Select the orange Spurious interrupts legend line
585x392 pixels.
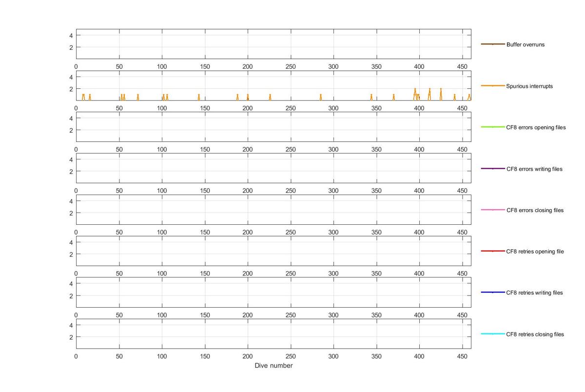(x=492, y=86)
